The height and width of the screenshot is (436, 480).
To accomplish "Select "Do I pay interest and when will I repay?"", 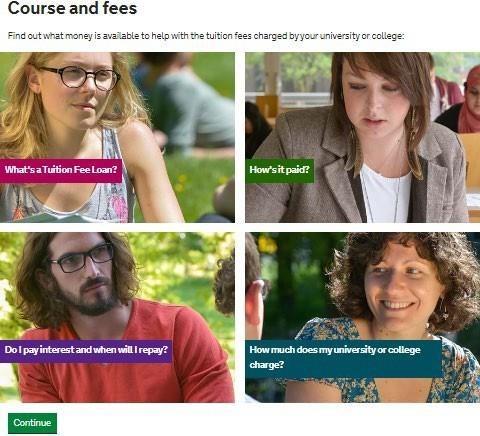I will pyautogui.click(x=86, y=350).
